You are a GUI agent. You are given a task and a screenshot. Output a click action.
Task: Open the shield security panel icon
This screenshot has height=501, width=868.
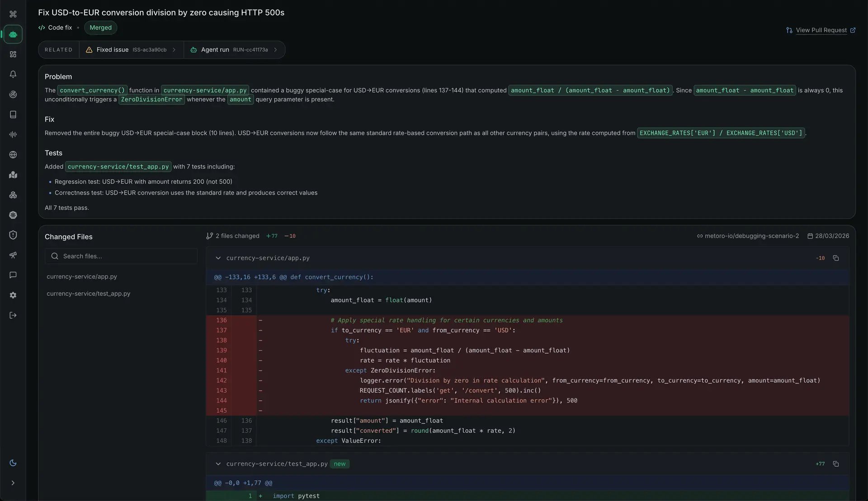[13, 235]
